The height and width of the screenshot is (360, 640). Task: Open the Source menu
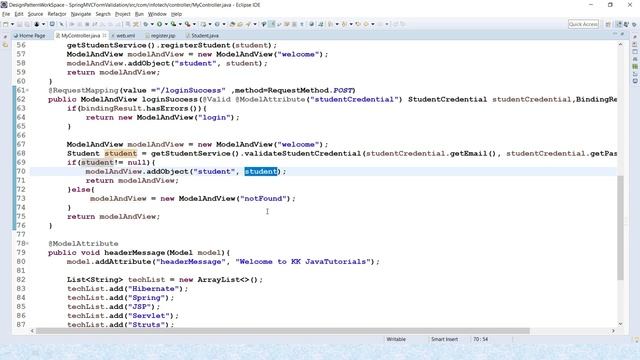click(x=35, y=14)
